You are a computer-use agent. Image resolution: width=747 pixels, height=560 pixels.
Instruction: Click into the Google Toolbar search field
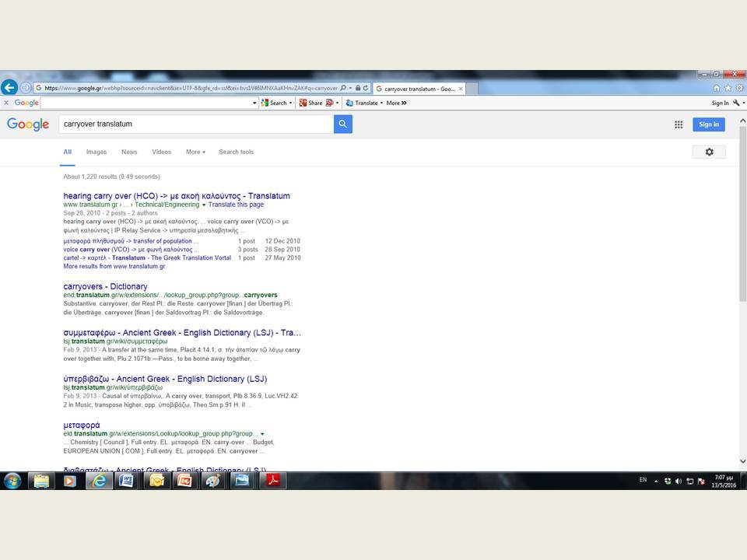pos(146,103)
